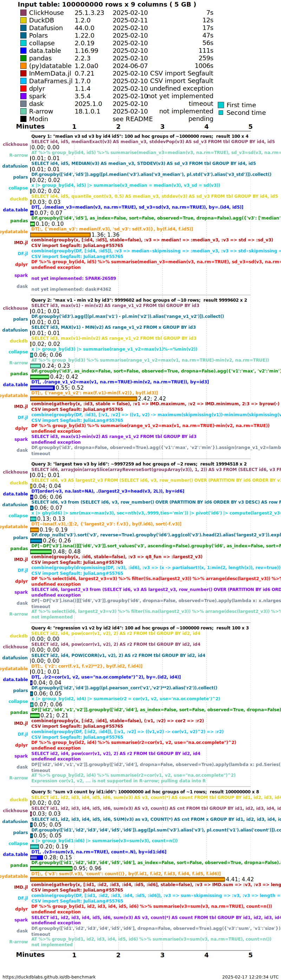Click the pydatatable orange bar in Query 1
Viewport: 281px width, 980px height.
[x=60, y=235]
